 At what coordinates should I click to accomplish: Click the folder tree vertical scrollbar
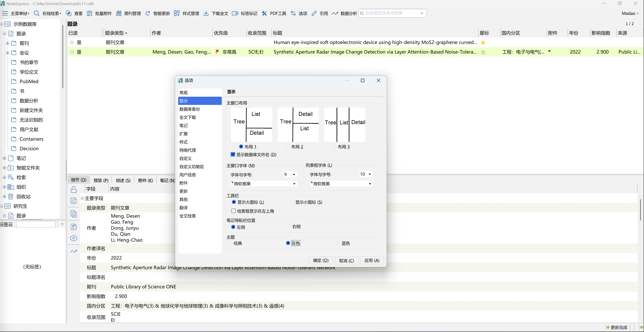pyautogui.click(x=63, y=56)
